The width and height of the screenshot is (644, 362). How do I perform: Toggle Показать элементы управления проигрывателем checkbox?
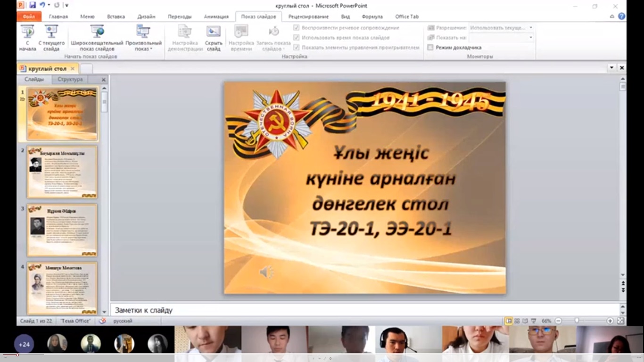[296, 48]
